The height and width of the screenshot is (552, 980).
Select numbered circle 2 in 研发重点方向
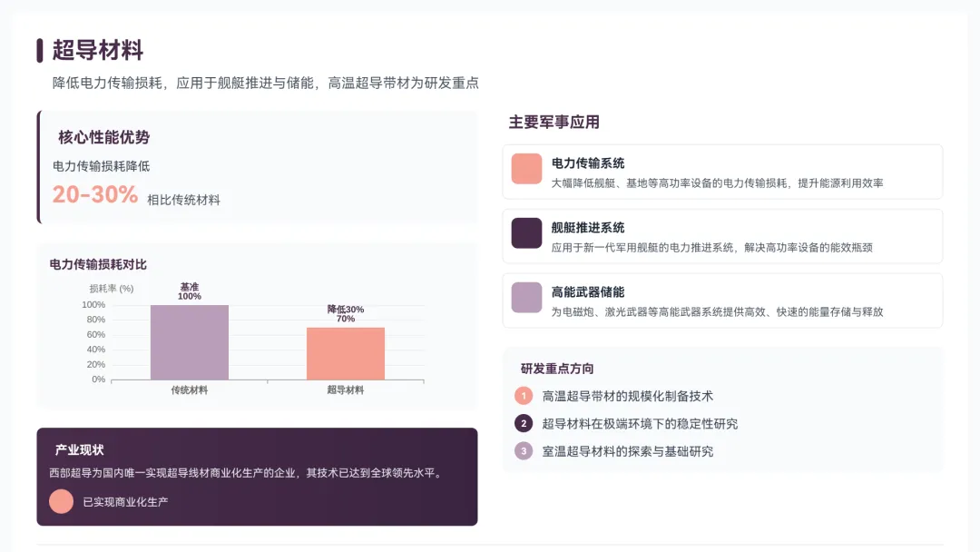pos(524,423)
